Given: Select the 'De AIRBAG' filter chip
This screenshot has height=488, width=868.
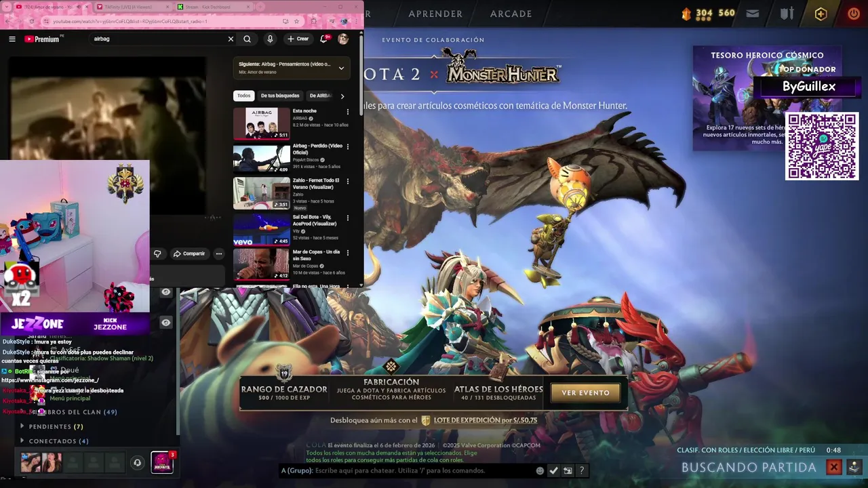Looking at the screenshot, I should 320,96.
